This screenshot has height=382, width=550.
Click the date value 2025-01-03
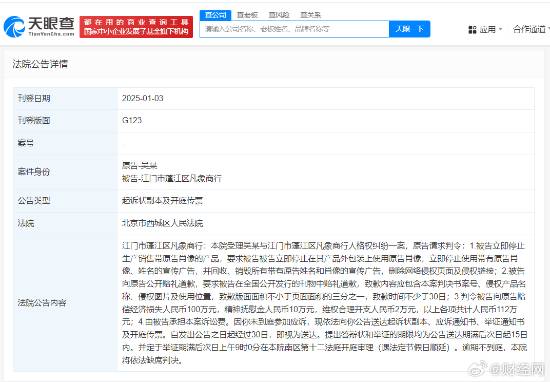[143, 98]
